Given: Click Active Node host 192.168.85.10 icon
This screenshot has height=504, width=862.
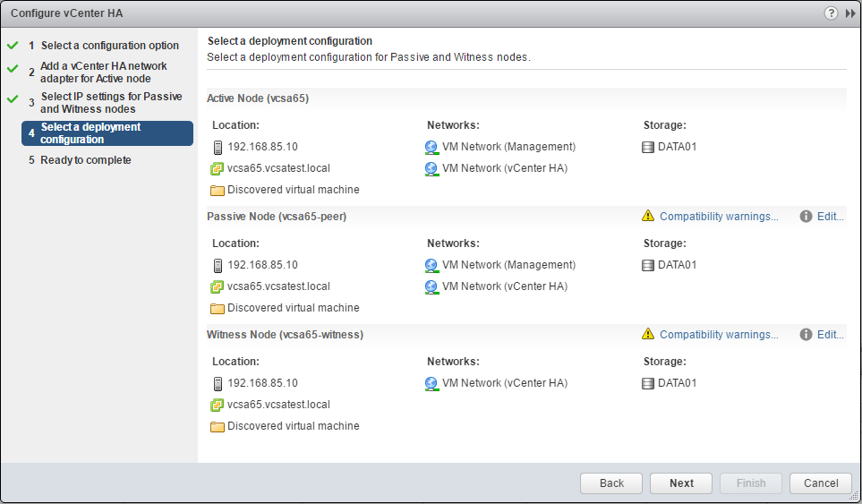Looking at the screenshot, I should [x=217, y=147].
